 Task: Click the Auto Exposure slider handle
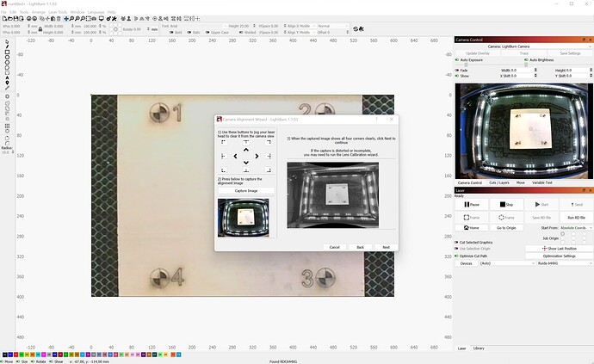click(466, 65)
